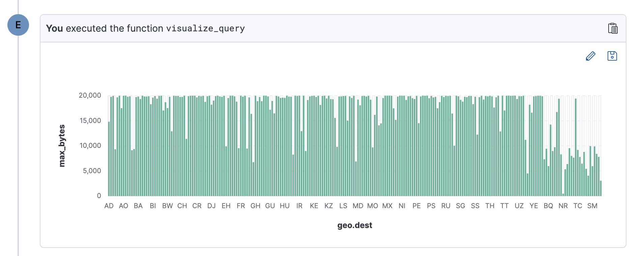This screenshot has height=256, width=644.
Task: Click the save visualization disk icon
Action: [612, 56]
